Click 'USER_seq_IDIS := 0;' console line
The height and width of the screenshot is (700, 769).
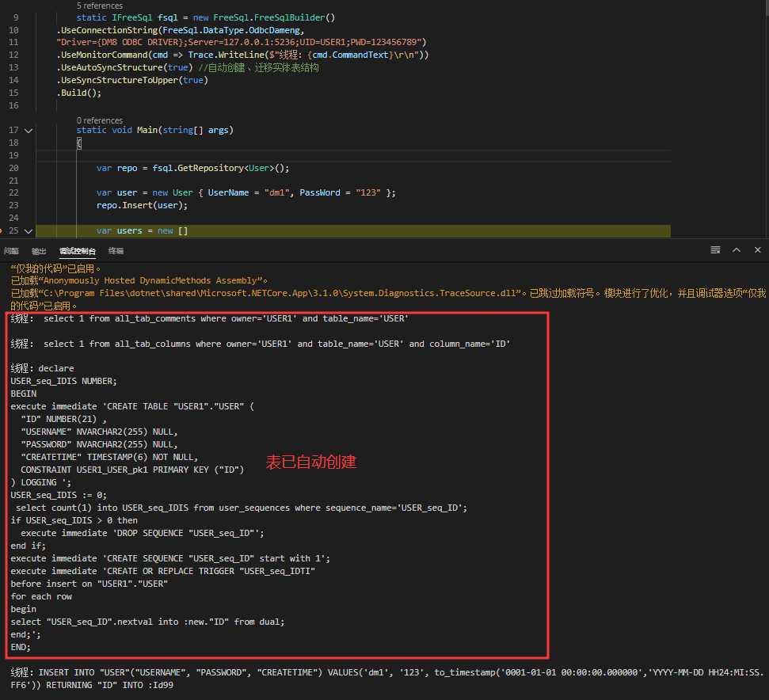(59, 496)
